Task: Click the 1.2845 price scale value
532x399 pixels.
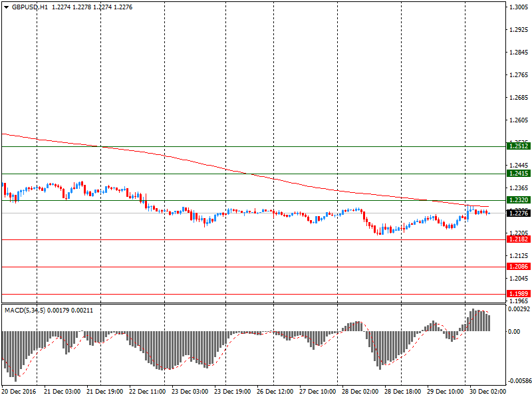Action: tap(519, 53)
